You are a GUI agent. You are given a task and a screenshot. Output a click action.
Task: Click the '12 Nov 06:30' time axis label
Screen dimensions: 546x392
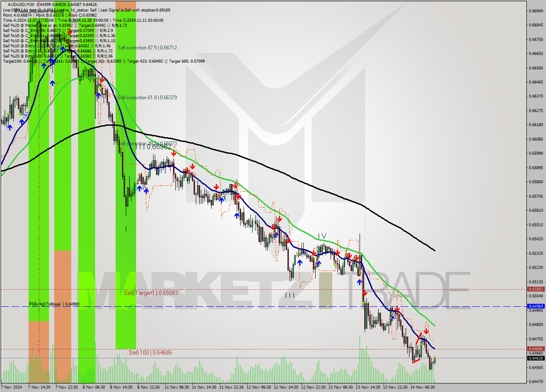258,387
